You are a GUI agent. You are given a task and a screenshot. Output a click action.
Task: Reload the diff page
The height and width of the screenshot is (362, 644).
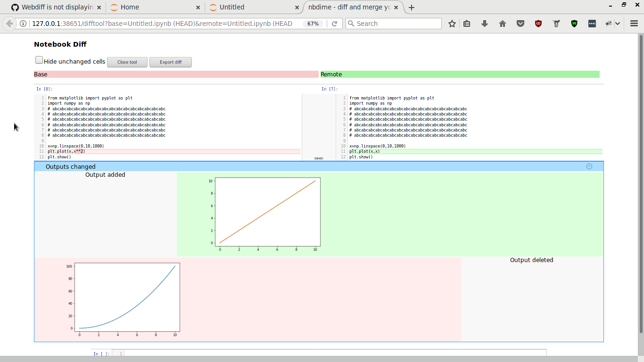pyautogui.click(x=335, y=23)
